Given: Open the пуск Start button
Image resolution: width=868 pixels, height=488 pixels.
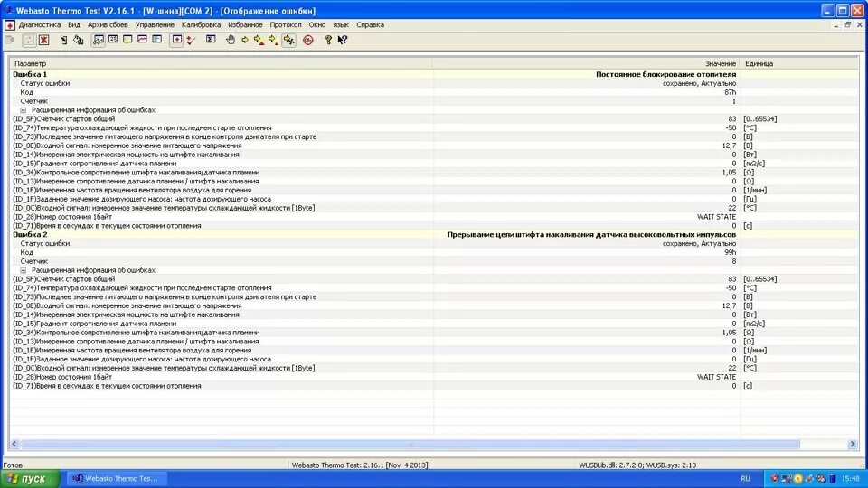Looking at the screenshot, I should [x=30, y=479].
